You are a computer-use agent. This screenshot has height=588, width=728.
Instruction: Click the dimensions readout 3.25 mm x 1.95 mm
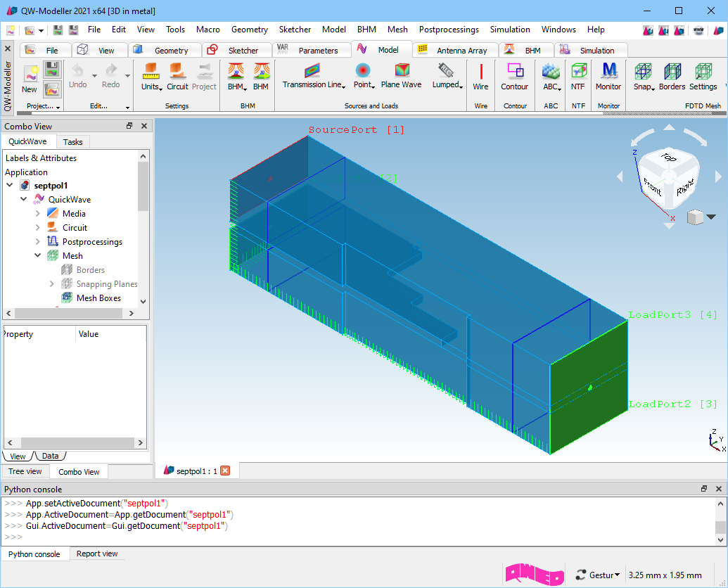pyautogui.click(x=665, y=575)
